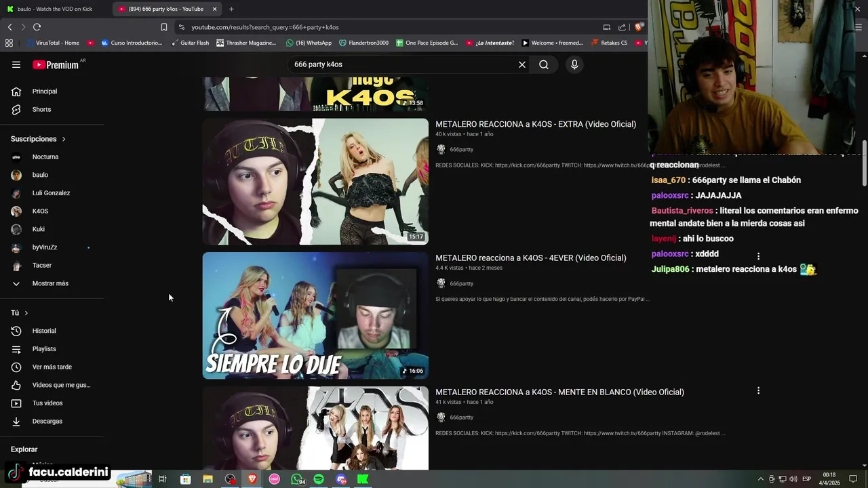868x488 pixels.
Task: Open the Luli Gonzalez subscription channel
Action: [x=52, y=193]
